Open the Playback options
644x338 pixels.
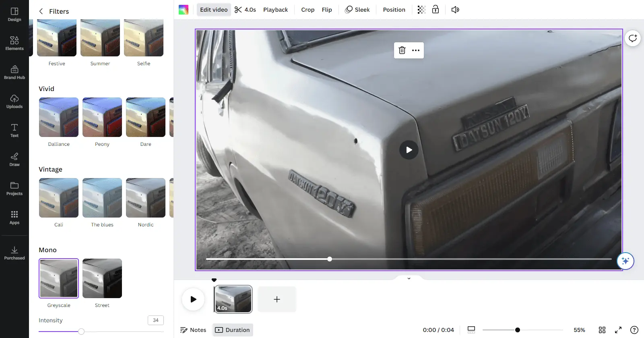click(276, 10)
